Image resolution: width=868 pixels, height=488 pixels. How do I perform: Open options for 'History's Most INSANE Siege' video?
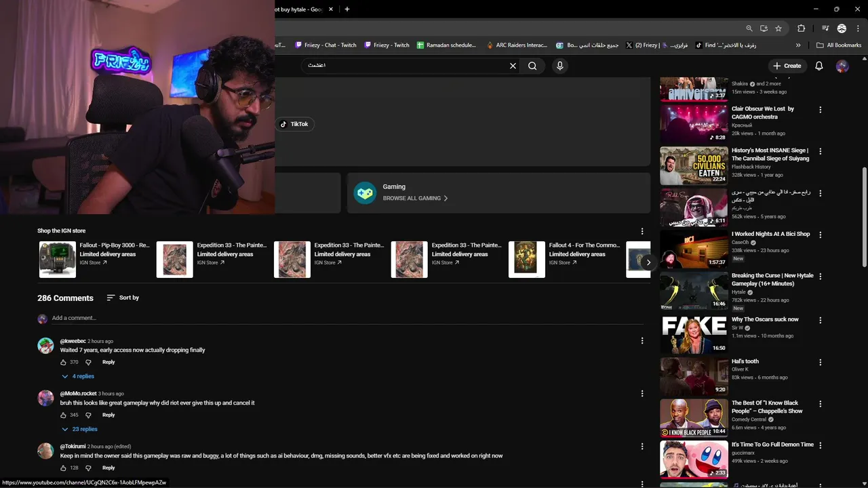point(820,152)
